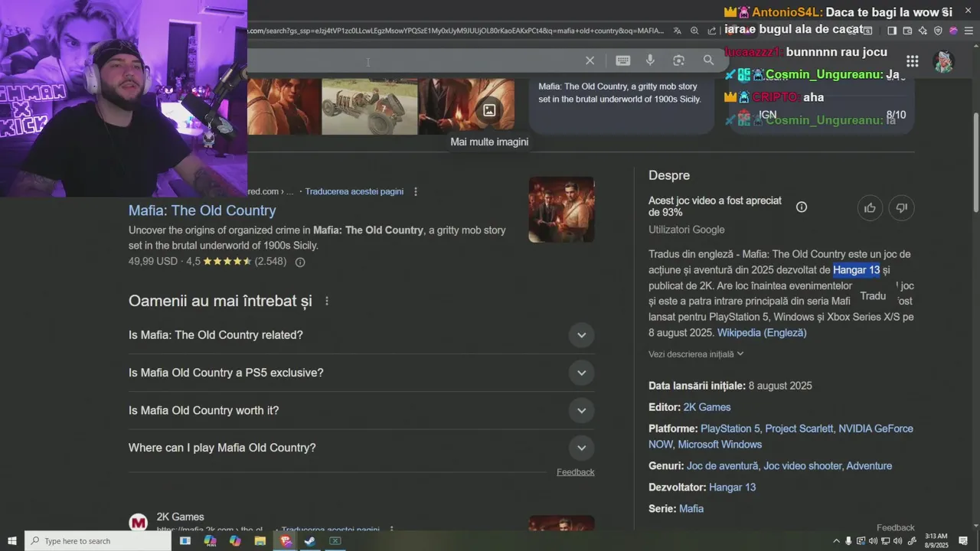Open options dots beside Oamenii au mai întrebat
This screenshot has width=980, height=551.
[x=327, y=301]
